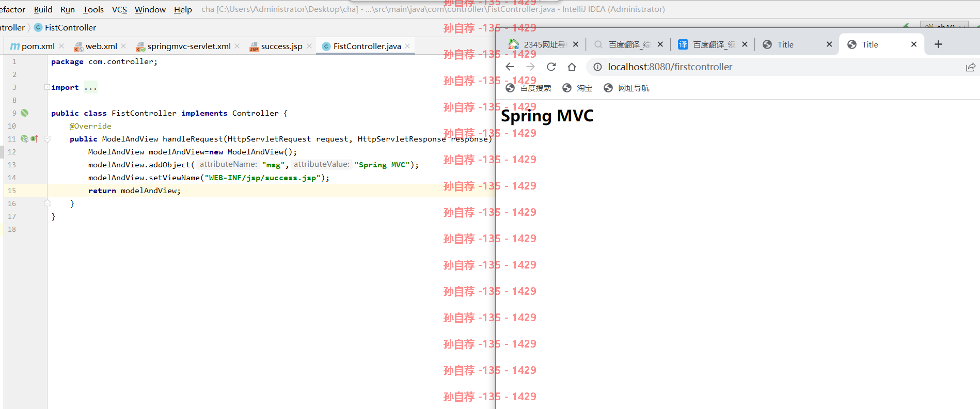Click line number 15 in the editor gutter
The image size is (980, 409).
(12, 191)
